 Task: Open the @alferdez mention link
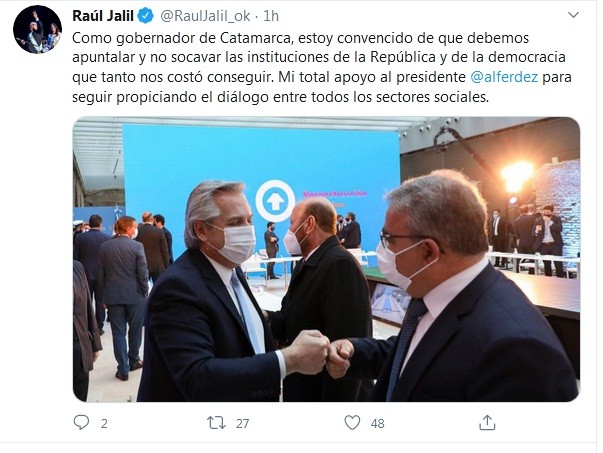pyautogui.click(x=504, y=77)
